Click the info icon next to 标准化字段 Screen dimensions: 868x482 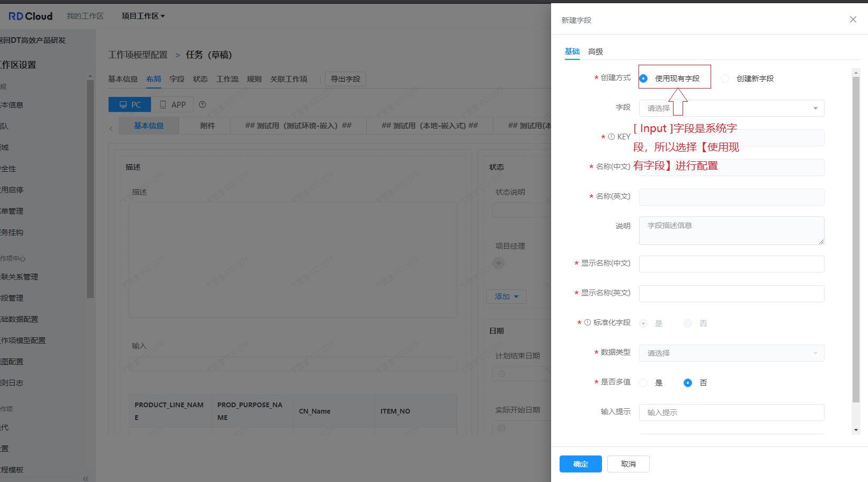coord(588,322)
